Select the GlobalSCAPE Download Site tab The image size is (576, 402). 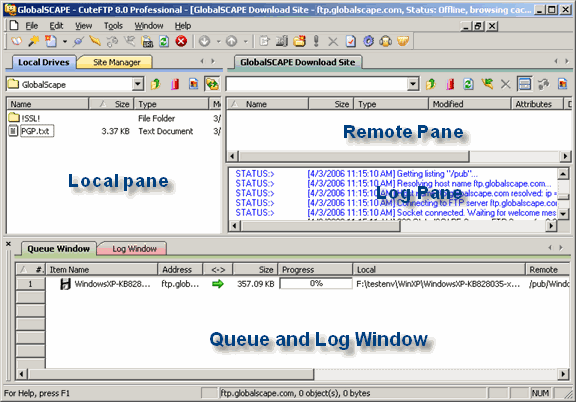pyautogui.click(x=297, y=62)
